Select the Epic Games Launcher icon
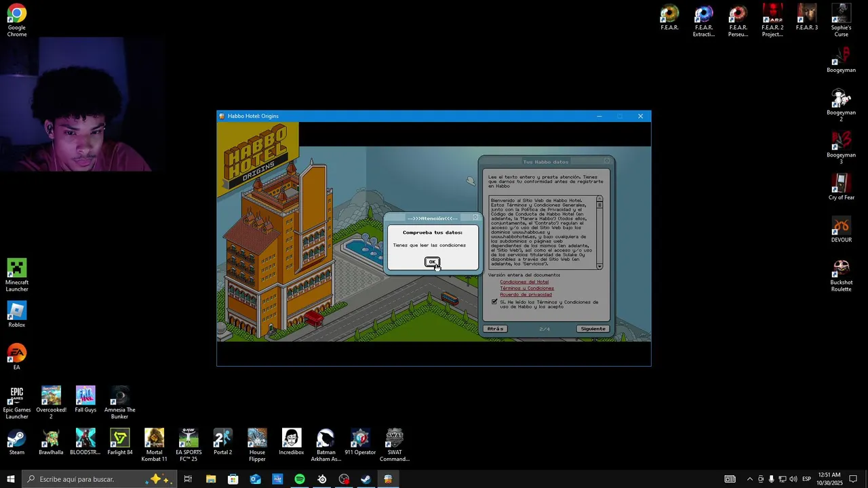 (x=17, y=402)
